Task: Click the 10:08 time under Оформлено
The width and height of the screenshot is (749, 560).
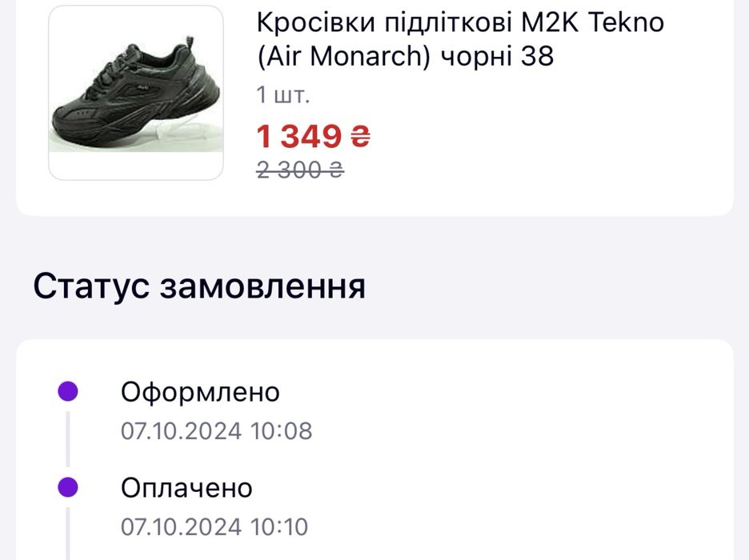Action: 281,431
